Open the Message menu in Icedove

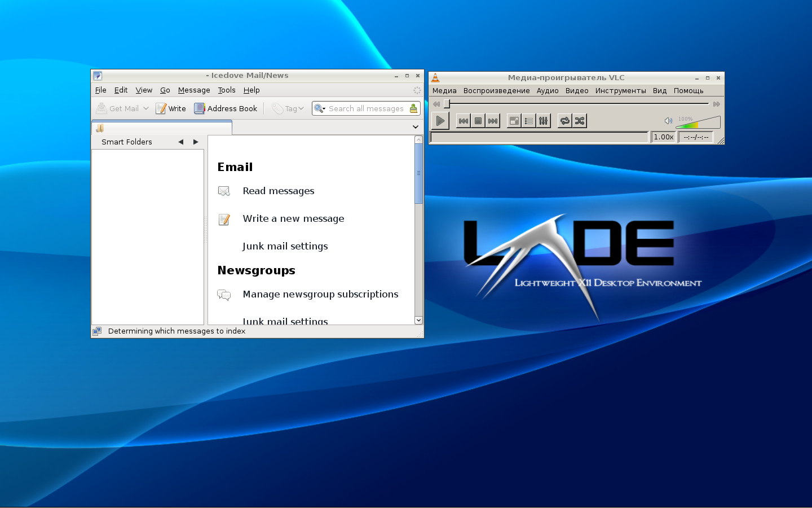pyautogui.click(x=194, y=90)
